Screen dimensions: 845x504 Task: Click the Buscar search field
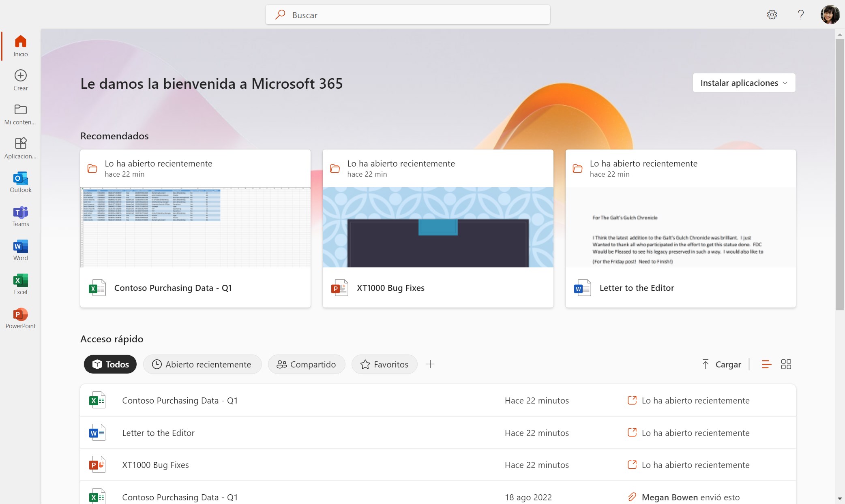(x=407, y=15)
